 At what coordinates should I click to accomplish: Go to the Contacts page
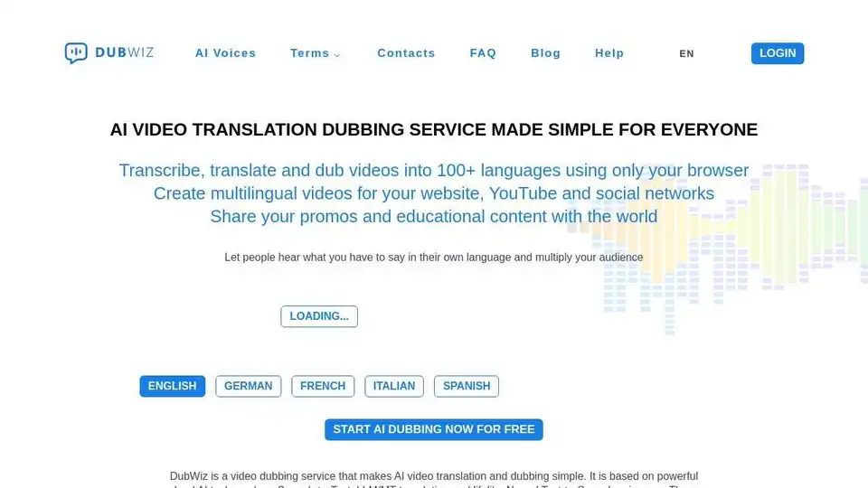(406, 53)
